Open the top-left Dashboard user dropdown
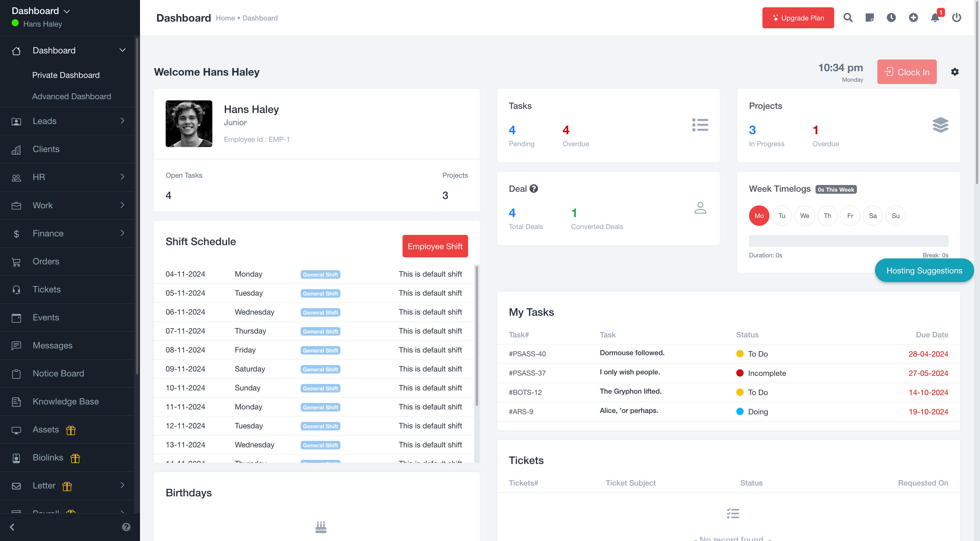The image size is (980, 541). (x=41, y=11)
